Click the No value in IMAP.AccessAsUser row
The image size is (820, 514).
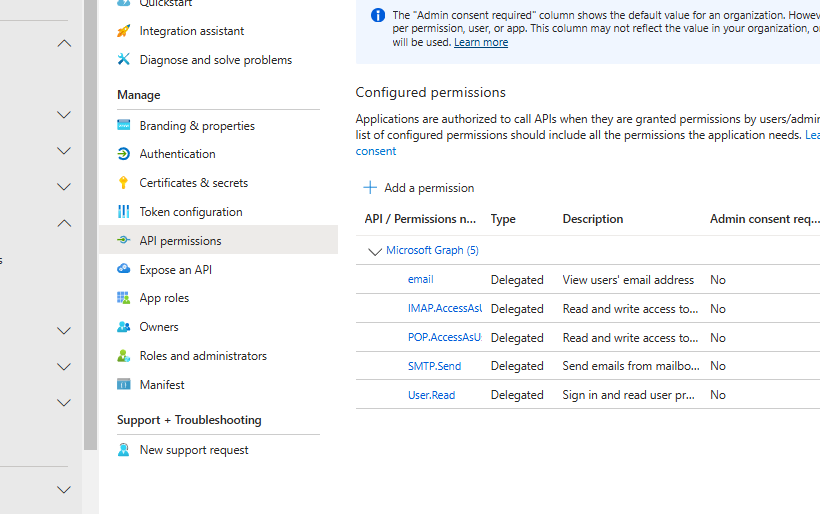(718, 309)
